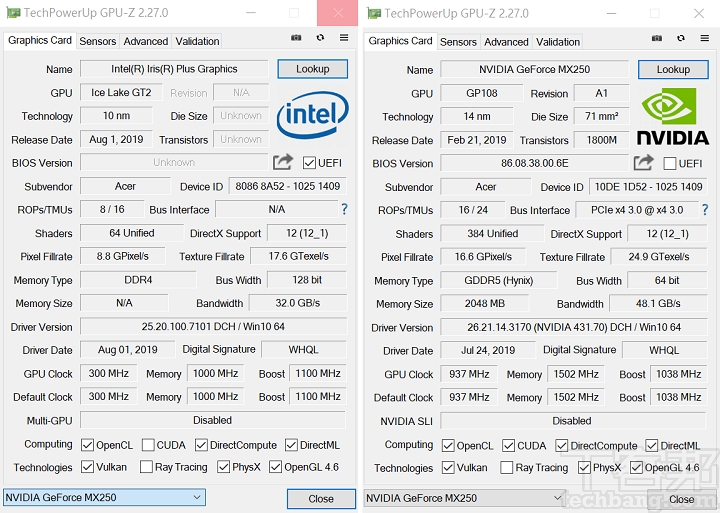720x513 pixels.
Task: Select Graphics Card tab in NVIDIA window
Action: [x=400, y=41]
